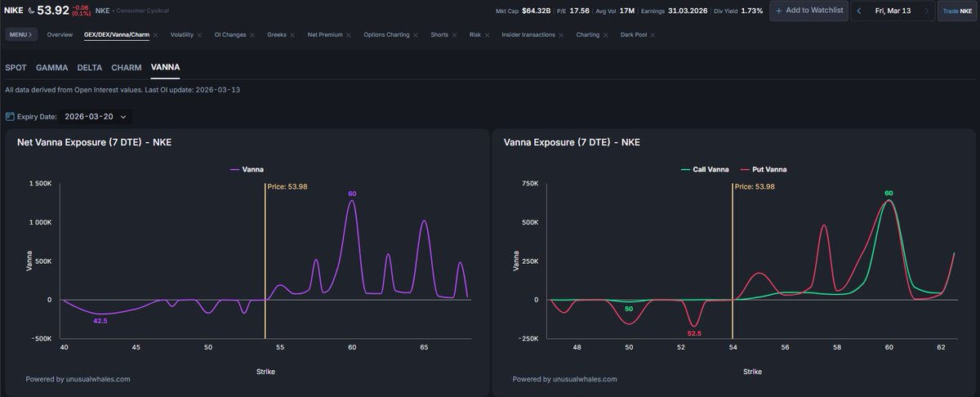Click the 42.5 trough label on Net Vanna chart
980x397 pixels.
[100, 321]
